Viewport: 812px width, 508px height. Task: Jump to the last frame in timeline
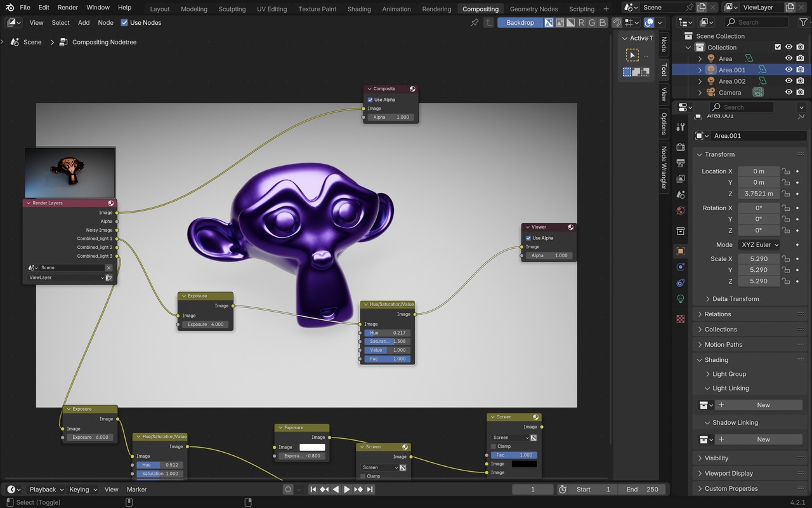pos(370,490)
